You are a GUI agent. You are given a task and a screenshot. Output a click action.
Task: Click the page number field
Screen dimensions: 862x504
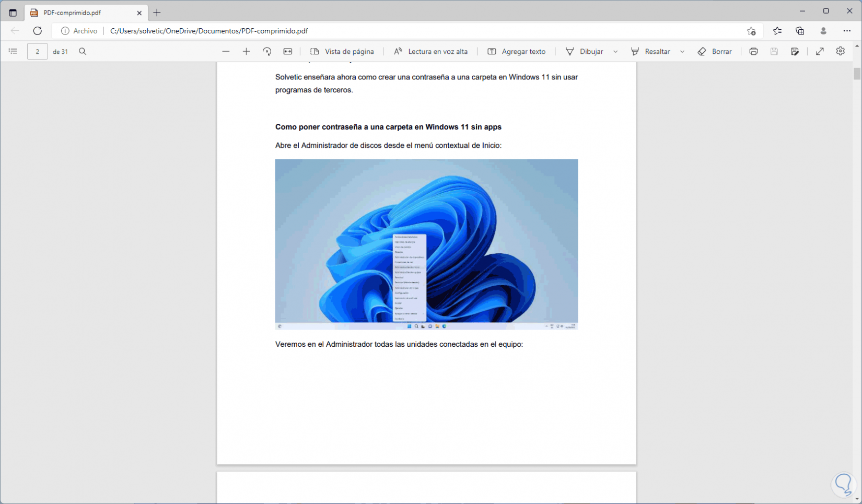[x=37, y=51]
